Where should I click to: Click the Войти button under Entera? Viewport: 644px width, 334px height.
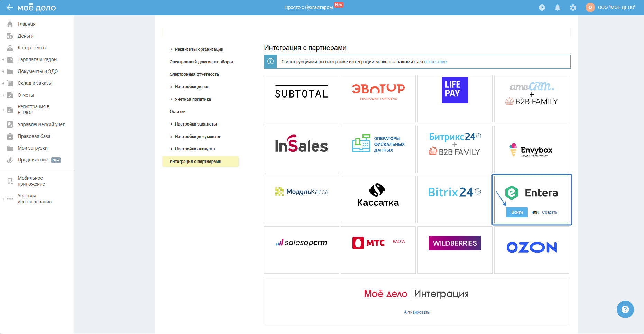click(517, 212)
